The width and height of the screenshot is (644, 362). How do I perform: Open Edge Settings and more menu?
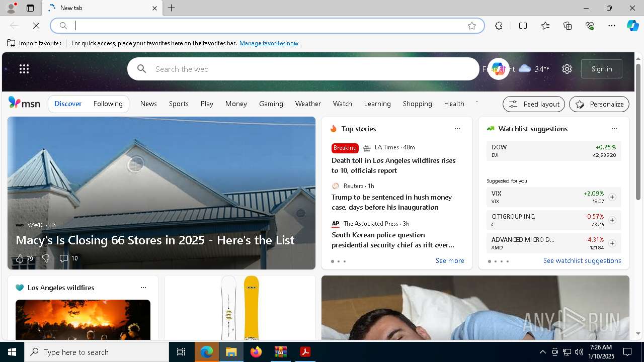pos(612,26)
